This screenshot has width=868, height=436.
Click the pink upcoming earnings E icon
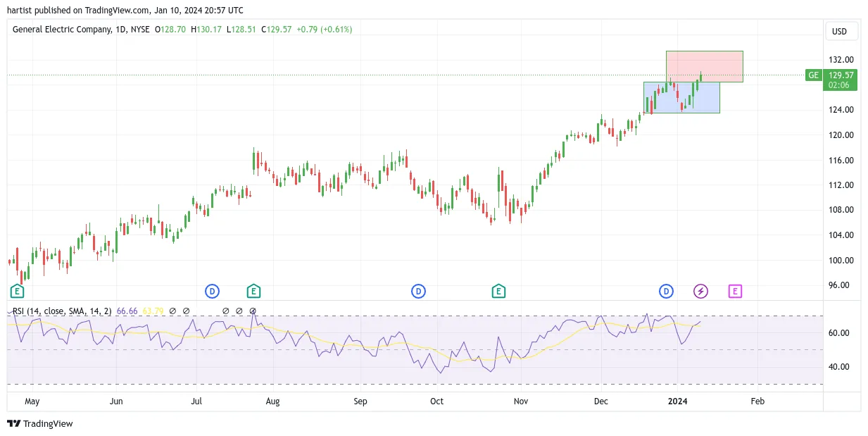coord(735,291)
